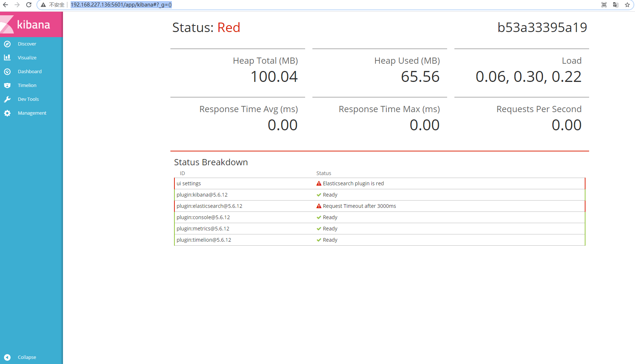Click server name 'b53a33395a19'
Image resolution: width=635 pixels, height=364 pixels.
click(x=542, y=28)
